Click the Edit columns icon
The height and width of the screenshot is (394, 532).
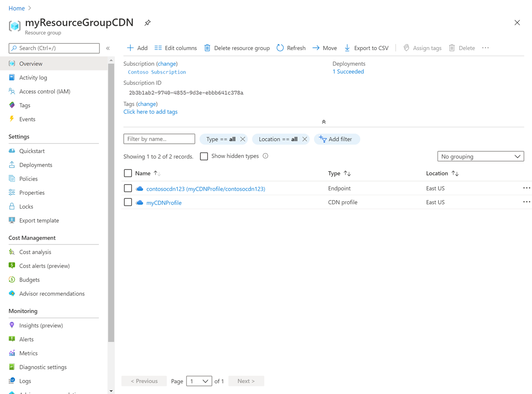tap(158, 48)
